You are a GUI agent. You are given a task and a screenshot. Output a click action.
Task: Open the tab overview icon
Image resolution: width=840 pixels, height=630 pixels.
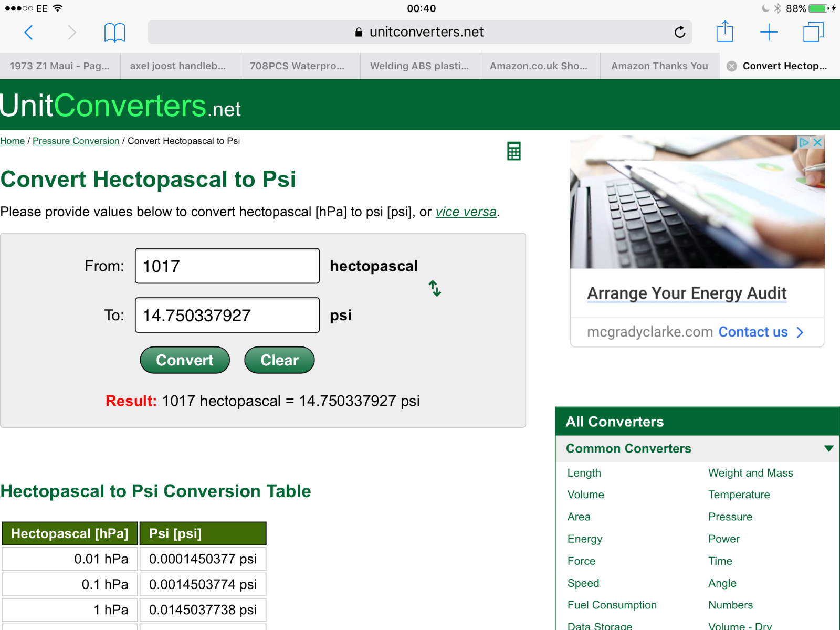pos(813,32)
